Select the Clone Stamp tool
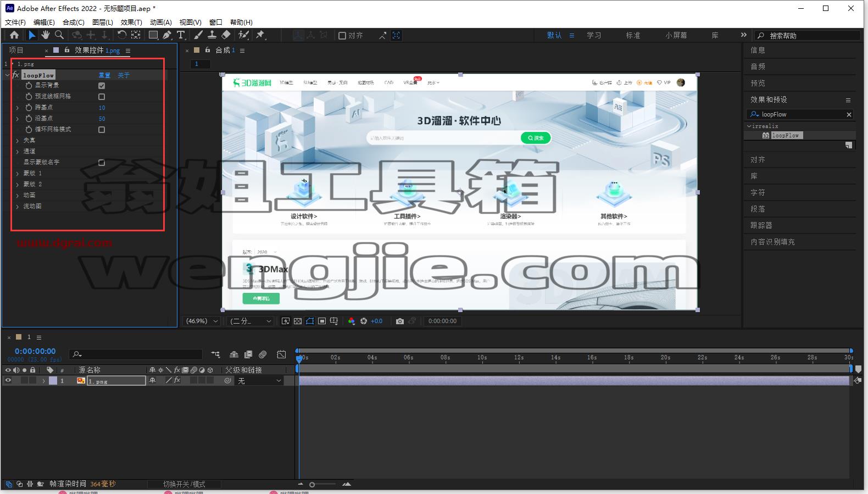Viewport: 868px width, 494px height. (212, 35)
